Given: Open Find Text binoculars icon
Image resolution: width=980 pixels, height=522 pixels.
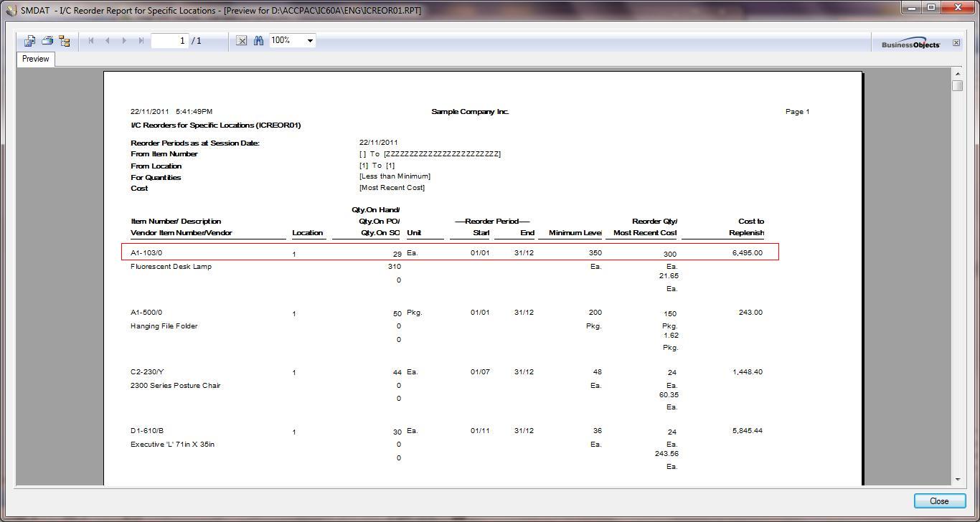Looking at the screenshot, I should click(x=258, y=41).
